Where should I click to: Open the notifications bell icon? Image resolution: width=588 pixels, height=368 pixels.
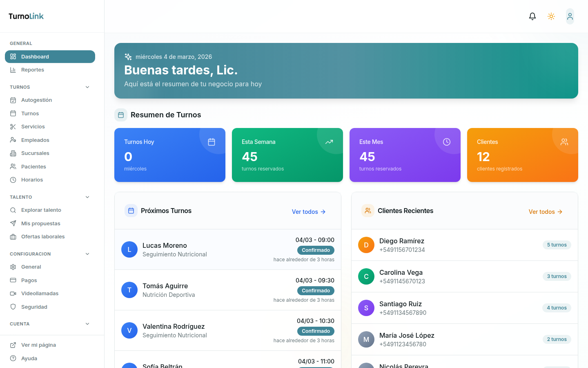(532, 16)
